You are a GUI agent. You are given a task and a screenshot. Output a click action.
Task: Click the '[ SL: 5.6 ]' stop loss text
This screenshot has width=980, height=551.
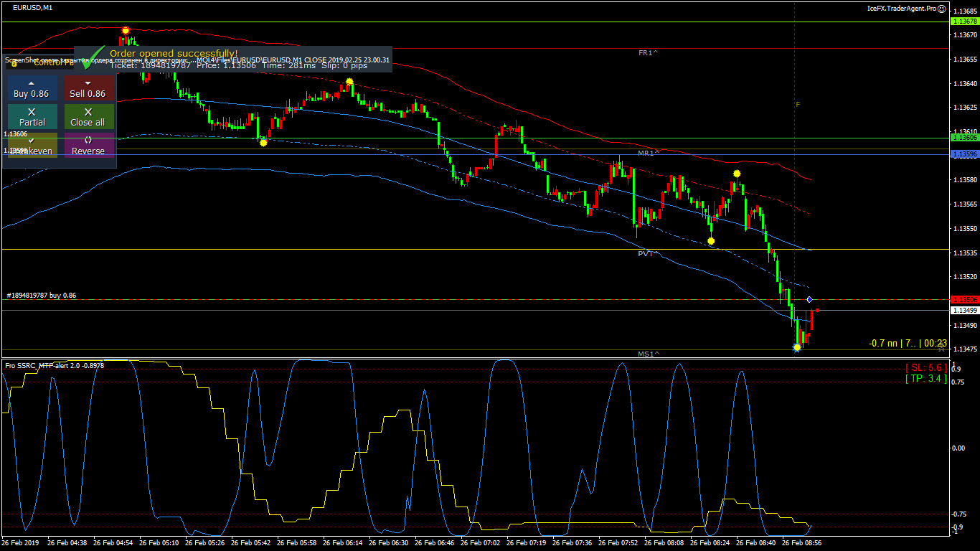click(x=925, y=367)
